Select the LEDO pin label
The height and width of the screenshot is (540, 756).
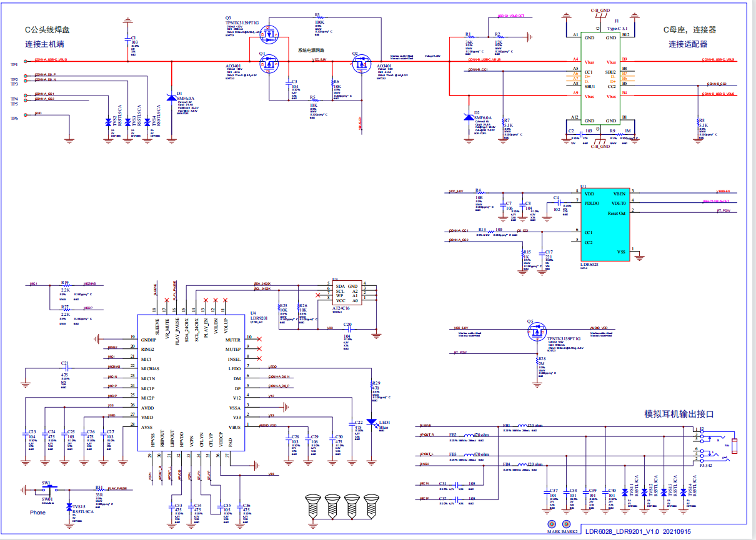pos(235,369)
